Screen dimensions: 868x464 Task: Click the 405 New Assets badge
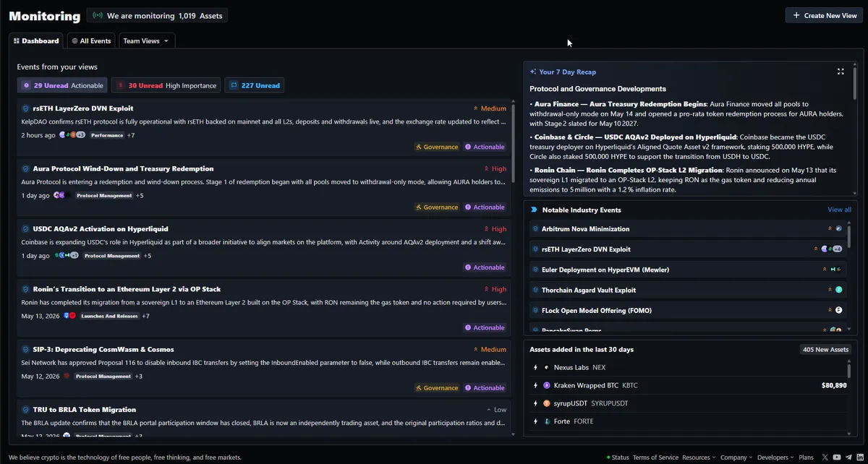click(x=825, y=350)
